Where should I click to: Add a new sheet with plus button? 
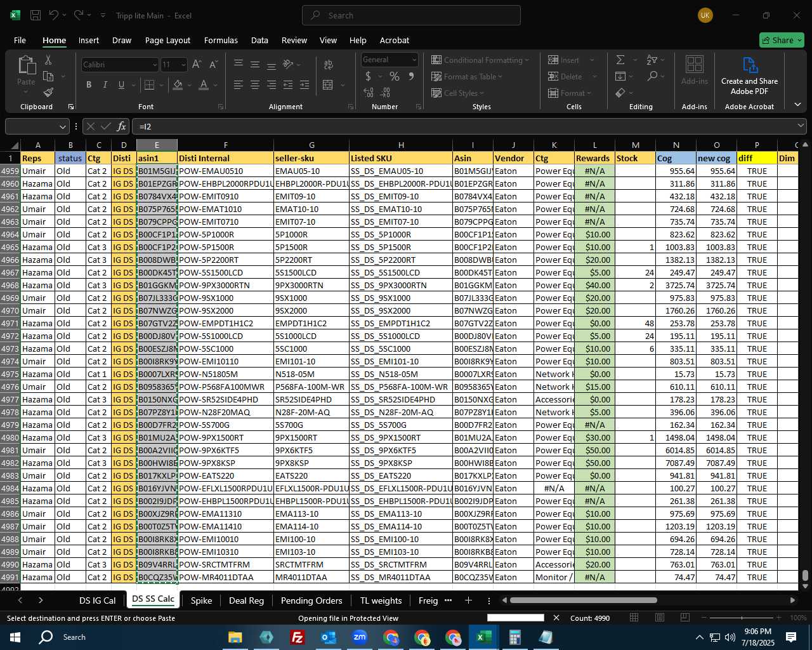468,600
